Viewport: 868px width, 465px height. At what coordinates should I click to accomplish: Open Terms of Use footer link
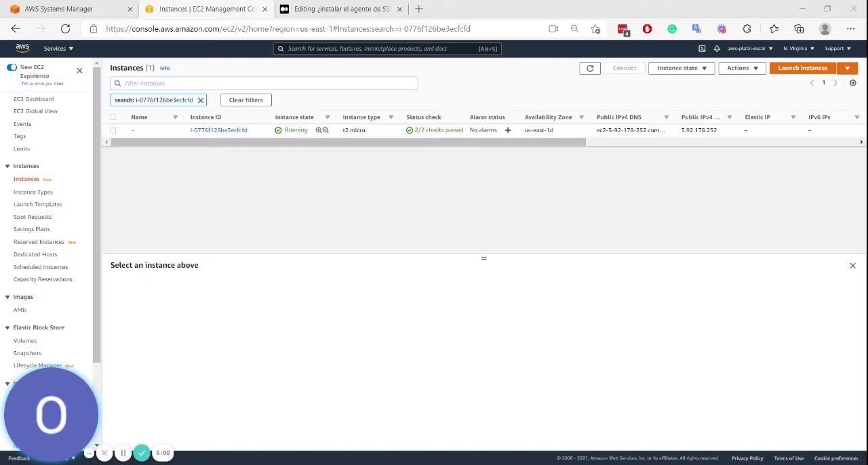click(789, 458)
